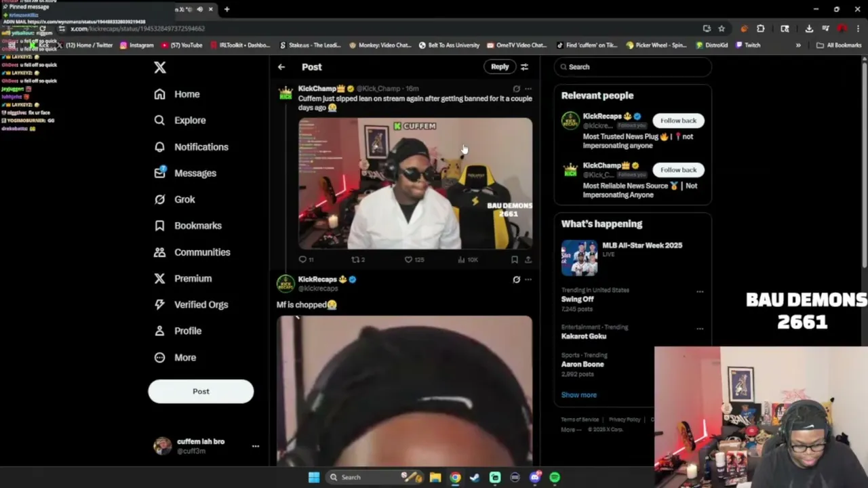Open more options on KickRecaps' post
Image resolution: width=868 pixels, height=488 pixels.
(x=528, y=279)
